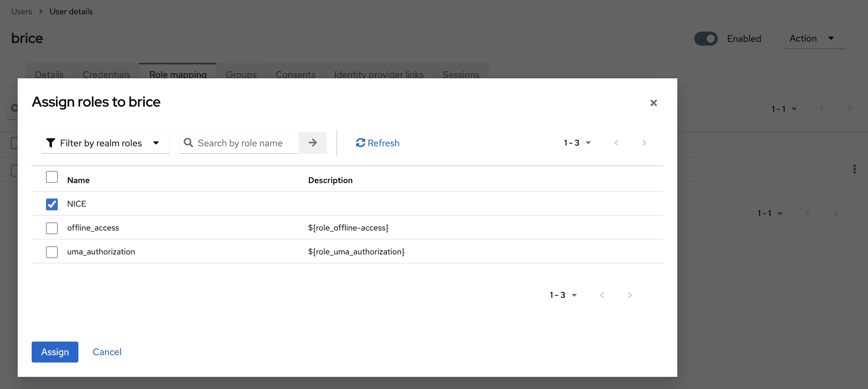Viewport: 868px width, 389px height.
Task: Uncheck the NICE role checkbox
Action: [52, 204]
